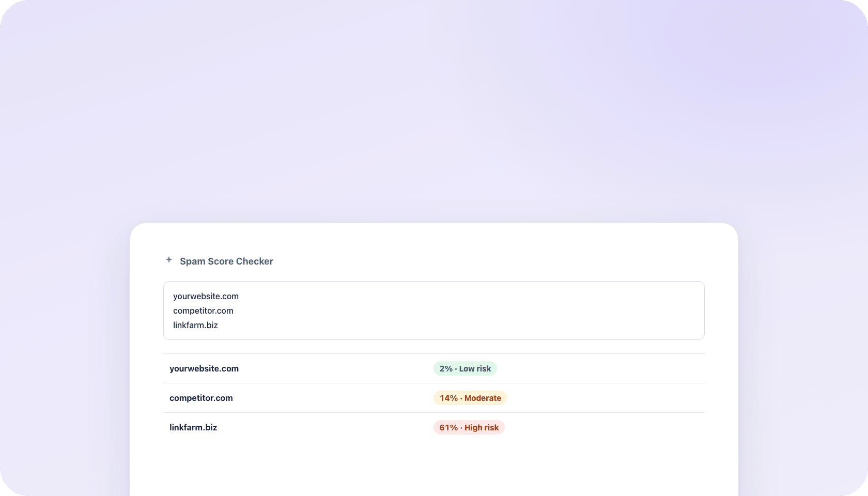This screenshot has height=496, width=868.
Task: Click the sparkle icon beside Spam Score Checker
Action: pyautogui.click(x=168, y=260)
